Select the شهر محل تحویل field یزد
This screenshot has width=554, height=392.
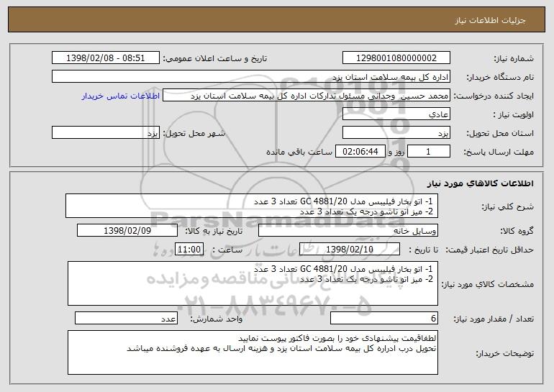[x=106, y=133]
